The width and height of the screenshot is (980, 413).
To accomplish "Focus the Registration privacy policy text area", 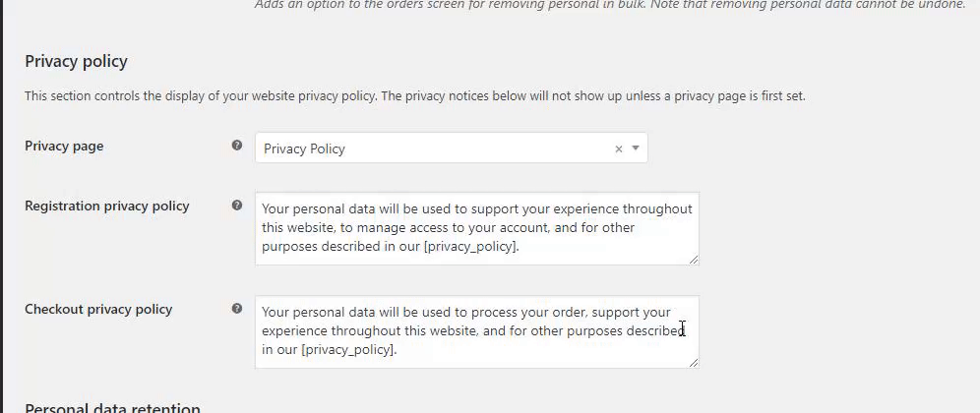I will point(476,228).
